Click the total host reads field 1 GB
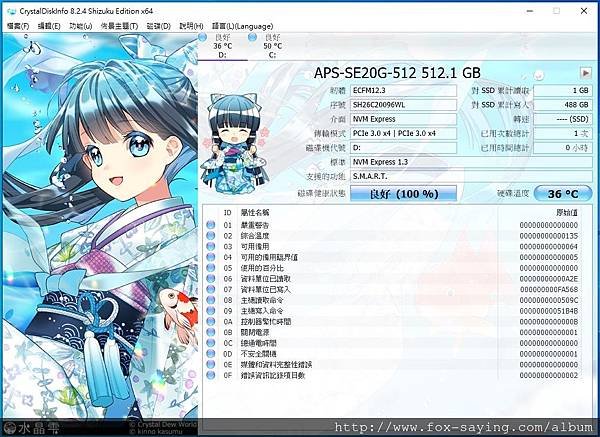 pyautogui.click(x=563, y=91)
